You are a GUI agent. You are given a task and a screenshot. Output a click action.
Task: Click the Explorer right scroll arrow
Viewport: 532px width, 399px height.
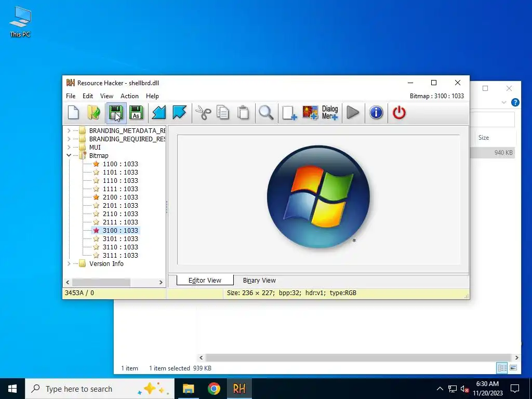[x=517, y=357]
